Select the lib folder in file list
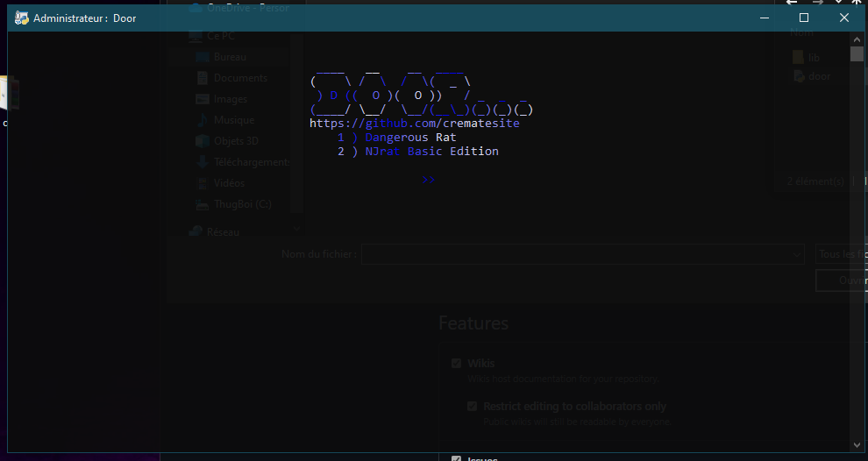 (806, 58)
